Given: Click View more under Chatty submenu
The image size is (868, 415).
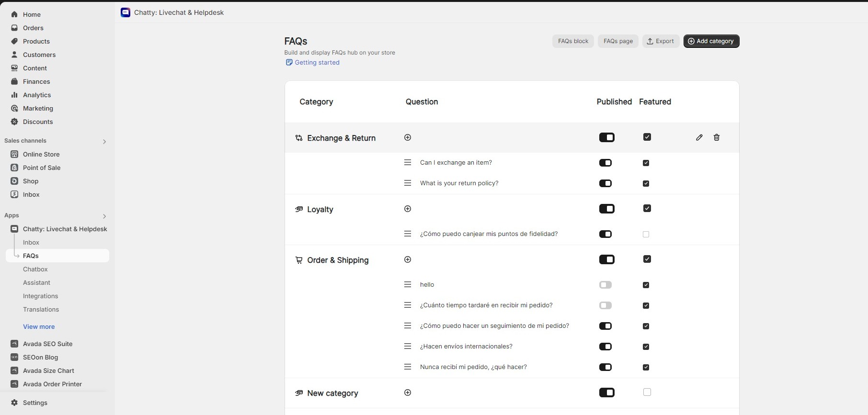Looking at the screenshot, I should click(39, 326).
